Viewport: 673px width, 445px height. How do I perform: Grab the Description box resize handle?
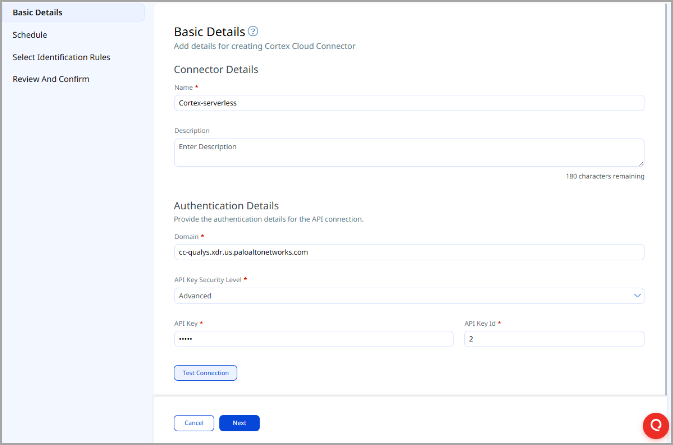point(641,162)
